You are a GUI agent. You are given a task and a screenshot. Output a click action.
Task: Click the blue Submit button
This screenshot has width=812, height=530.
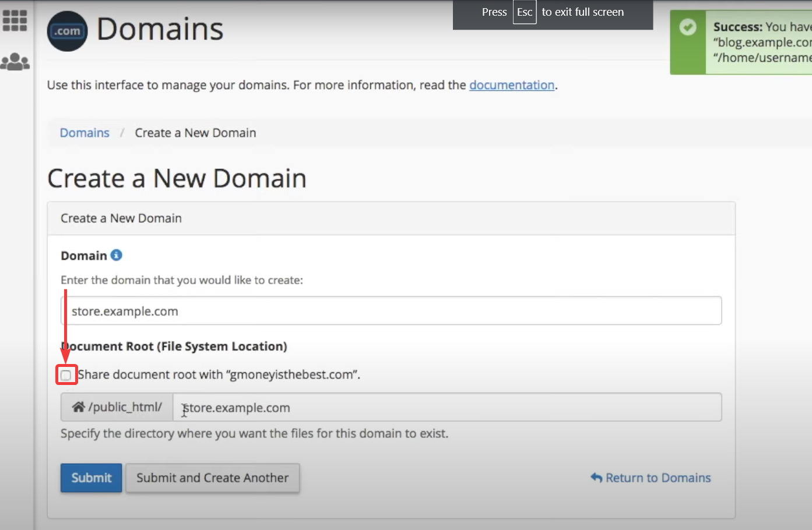pyautogui.click(x=92, y=478)
